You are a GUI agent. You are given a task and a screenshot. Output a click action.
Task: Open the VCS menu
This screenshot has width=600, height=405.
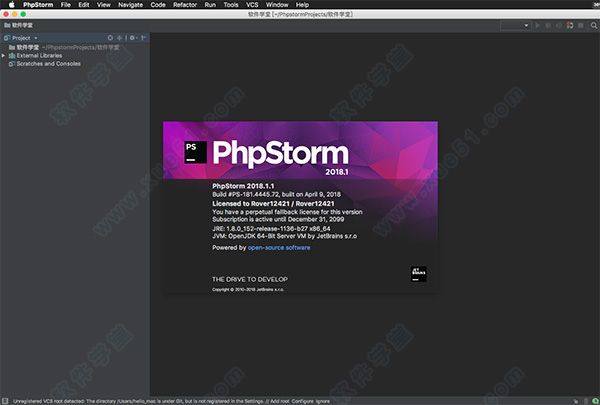(x=252, y=5)
